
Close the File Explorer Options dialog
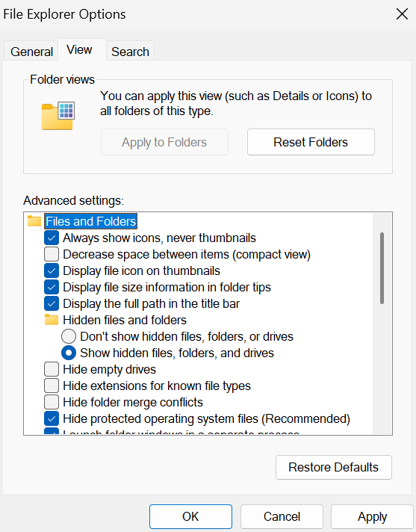(402, 14)
